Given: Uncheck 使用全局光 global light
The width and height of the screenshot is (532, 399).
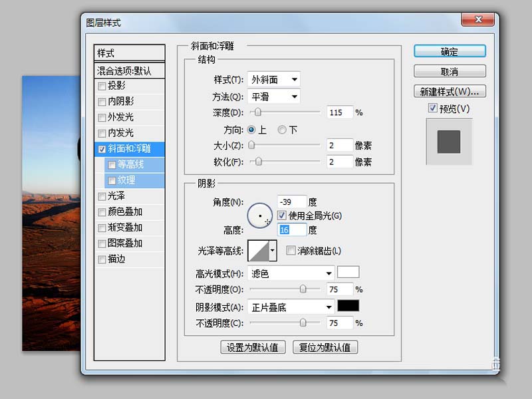Looking at the screenshot, I should [281, 215].
